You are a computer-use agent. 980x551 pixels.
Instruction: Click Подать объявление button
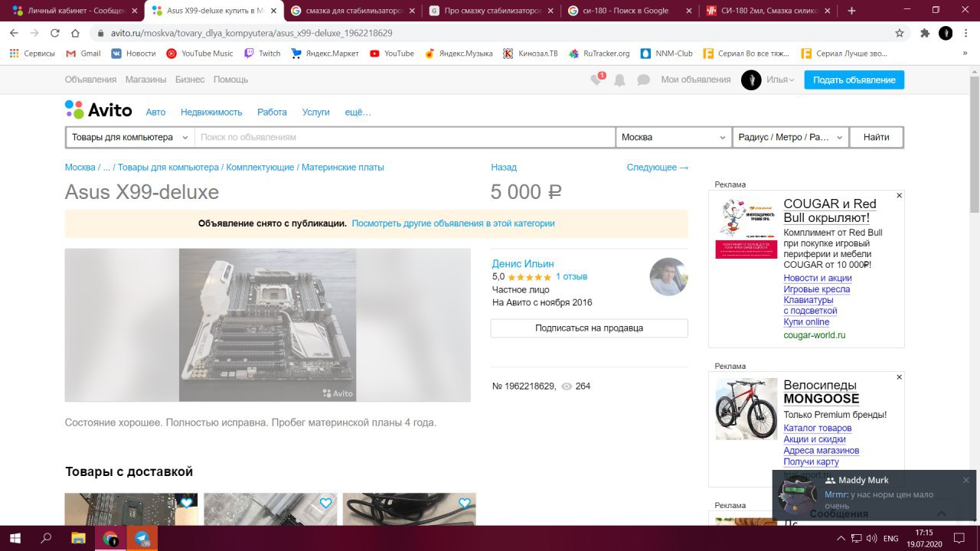(x=854, y=80)
